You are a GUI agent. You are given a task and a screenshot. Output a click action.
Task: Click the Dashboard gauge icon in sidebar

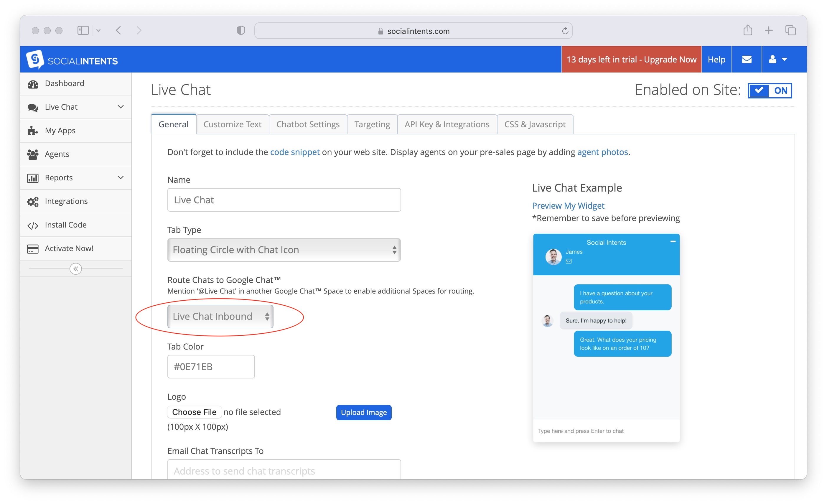[x=32, y=84]
